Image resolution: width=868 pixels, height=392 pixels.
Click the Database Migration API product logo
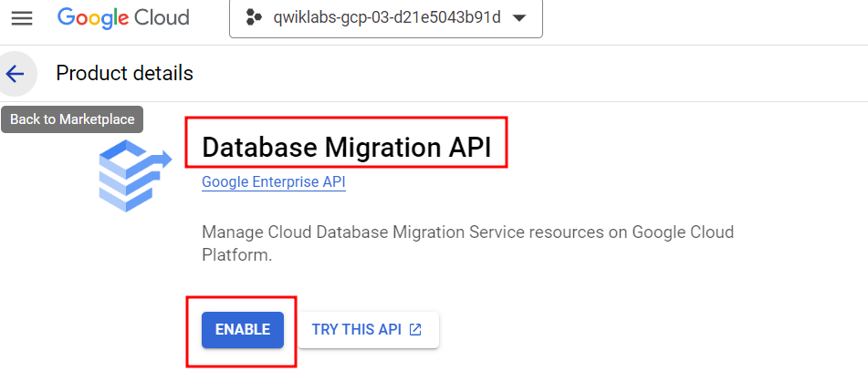pos(136,176)
